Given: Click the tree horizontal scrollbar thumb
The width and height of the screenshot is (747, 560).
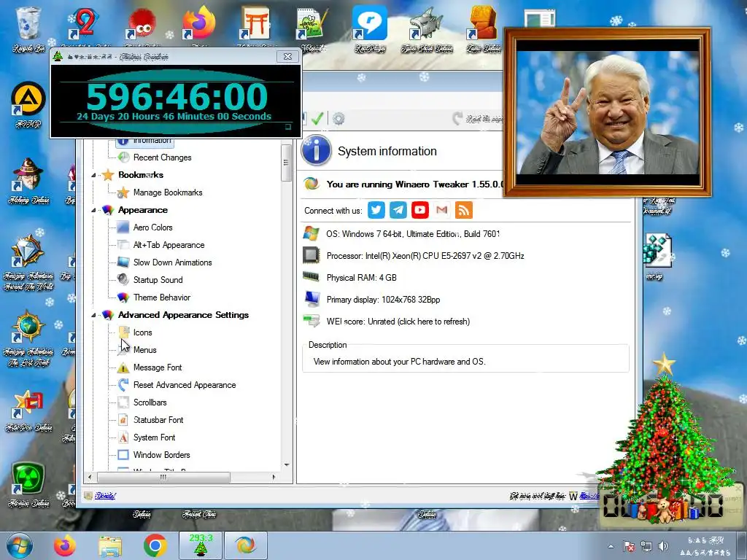Looking at the screenshot, I should click(x=163, y=477).
